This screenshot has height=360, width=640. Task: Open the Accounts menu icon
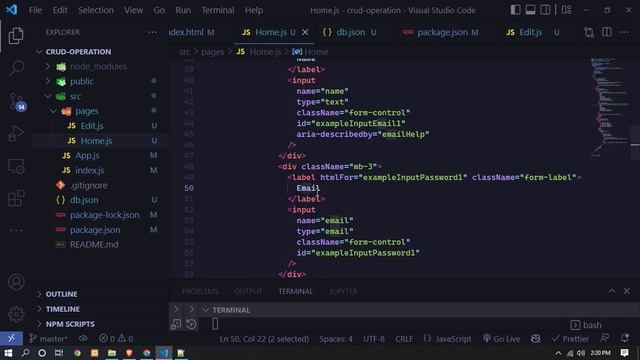click(x=16, y=282)
